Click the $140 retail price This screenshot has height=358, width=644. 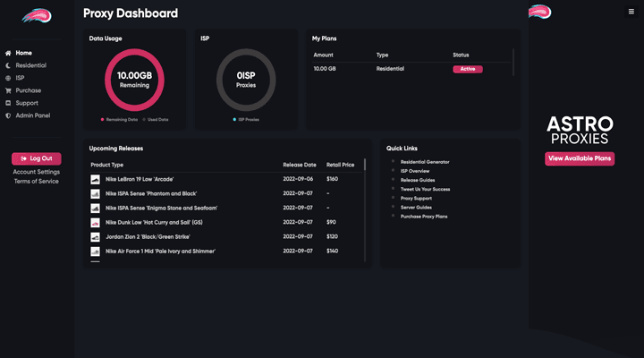pyautogui.click(x=332, y=251)
